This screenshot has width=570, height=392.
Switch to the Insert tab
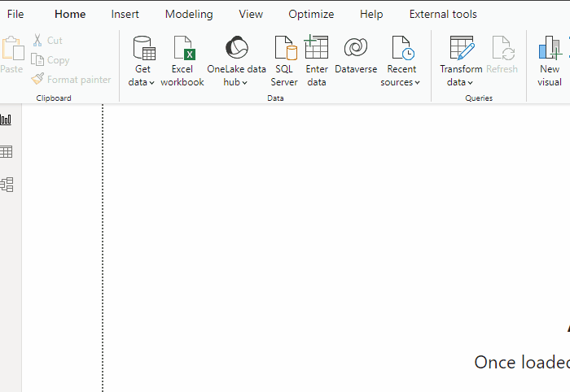pyautogui.click(x=125, y=14)
